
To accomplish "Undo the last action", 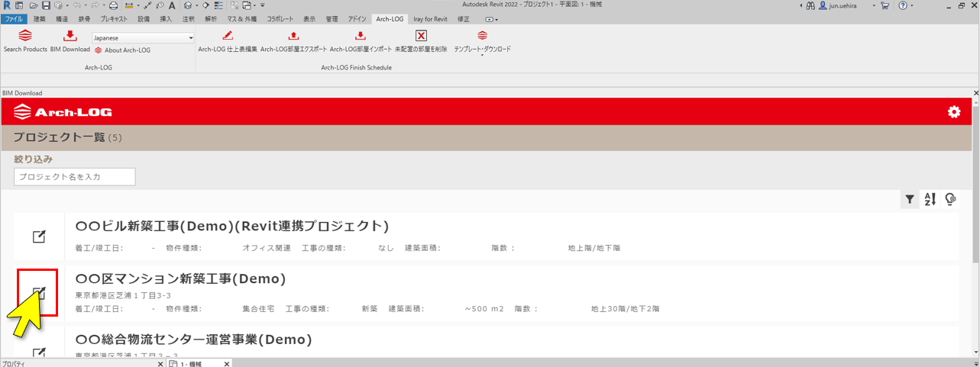I will (76, 5).
